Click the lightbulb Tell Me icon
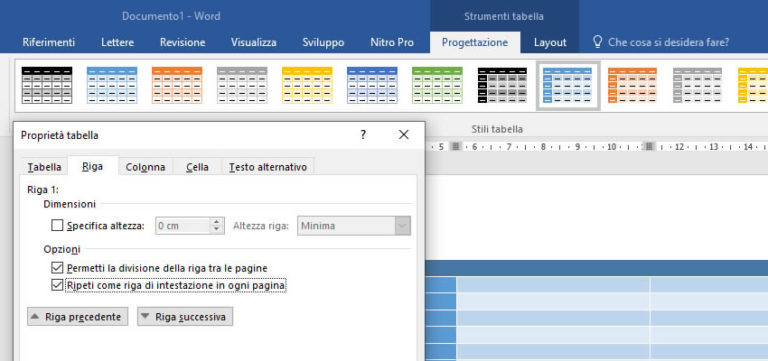Screen dimensions: 768x361 coord(597,42)
